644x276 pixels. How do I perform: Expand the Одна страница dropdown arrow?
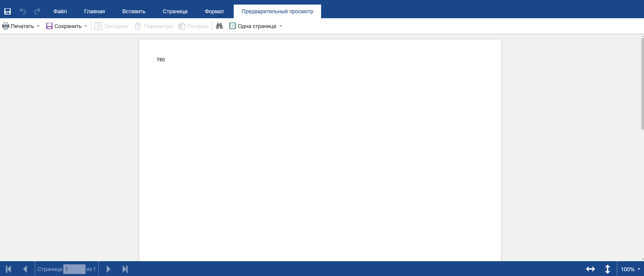coord(281,26)
